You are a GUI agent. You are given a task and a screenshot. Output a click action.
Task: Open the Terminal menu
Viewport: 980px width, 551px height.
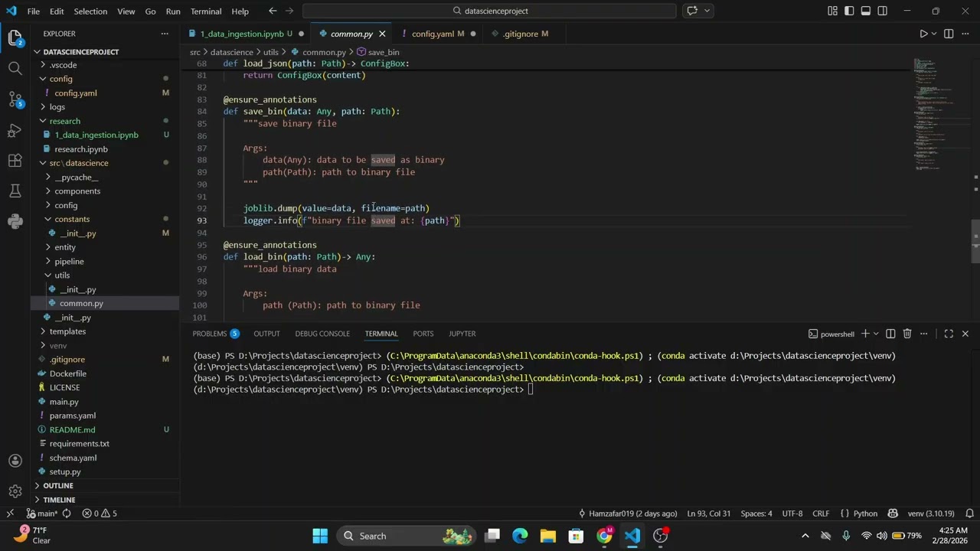coord(206,11)
